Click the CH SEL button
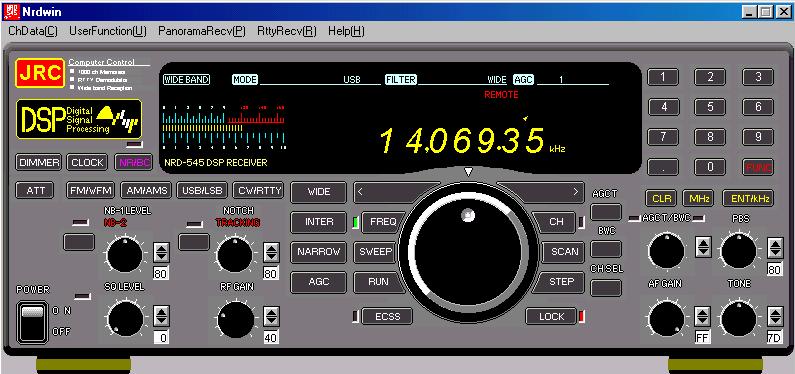Viewport: 795px width, 374px height. (606, 288)
